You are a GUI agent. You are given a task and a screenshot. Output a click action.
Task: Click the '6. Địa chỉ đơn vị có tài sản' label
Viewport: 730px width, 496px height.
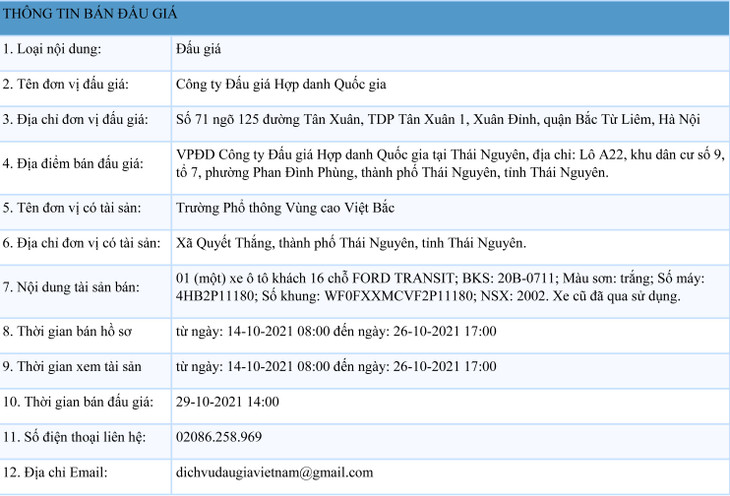tap(81, 243)
